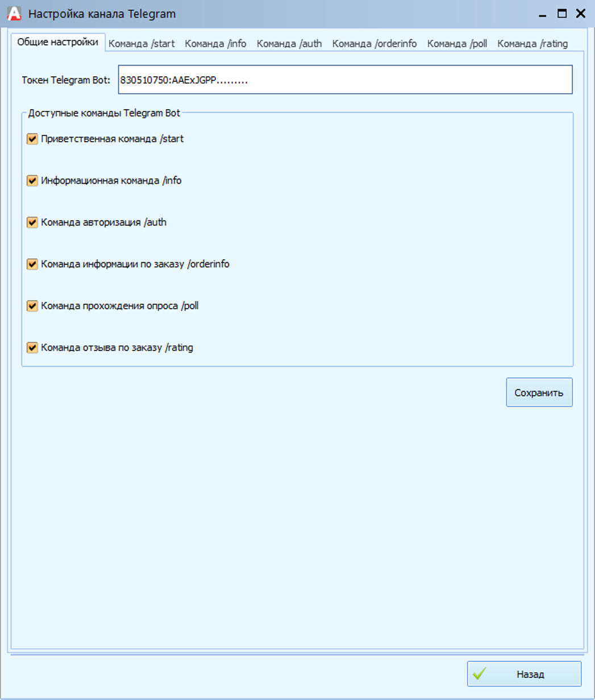Select the Команда /orderinfo tab
Image resolution: width=595 pixels, height=700 pixels.
pos(375,44)
